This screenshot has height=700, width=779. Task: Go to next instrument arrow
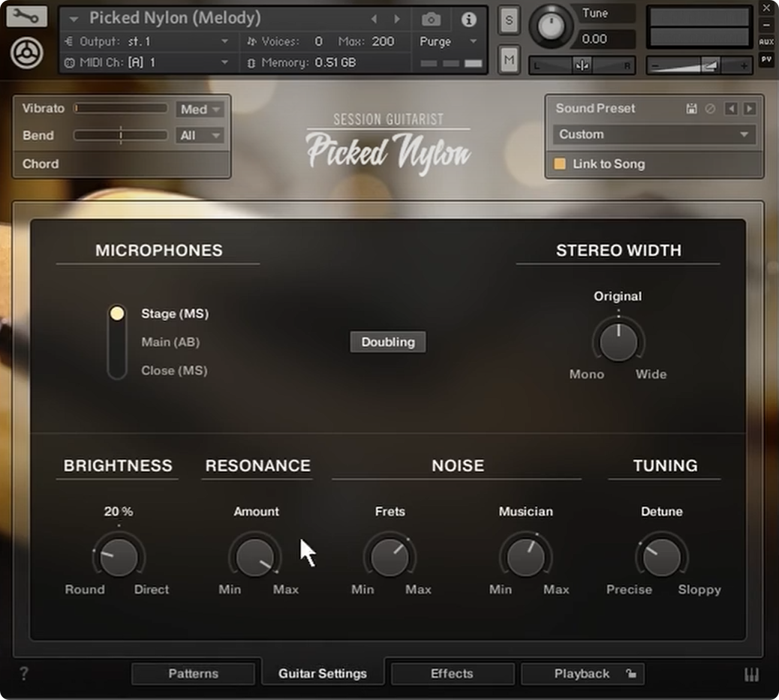[x=396, y=19]
